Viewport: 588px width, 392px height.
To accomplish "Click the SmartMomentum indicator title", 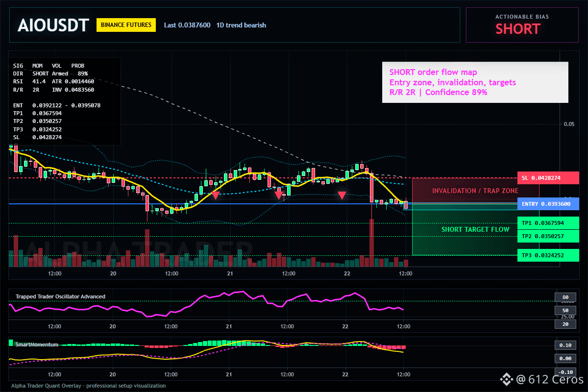I will [x=37, y=344].
